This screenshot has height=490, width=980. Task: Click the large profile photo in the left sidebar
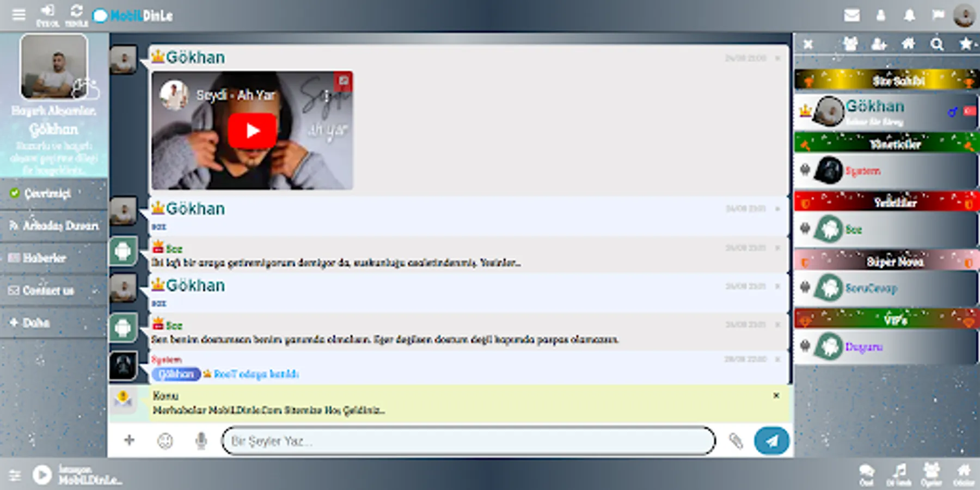coord(54,66)
